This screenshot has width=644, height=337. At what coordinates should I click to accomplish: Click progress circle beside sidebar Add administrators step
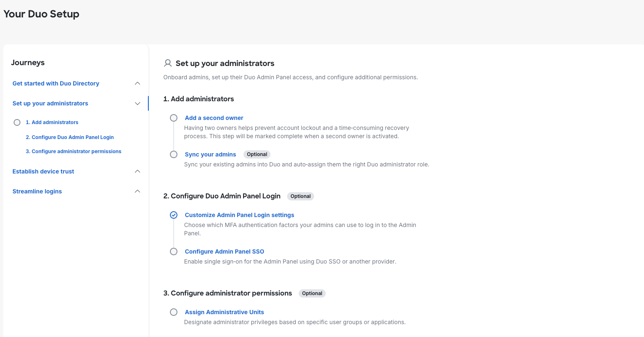[x=17, y=122]
